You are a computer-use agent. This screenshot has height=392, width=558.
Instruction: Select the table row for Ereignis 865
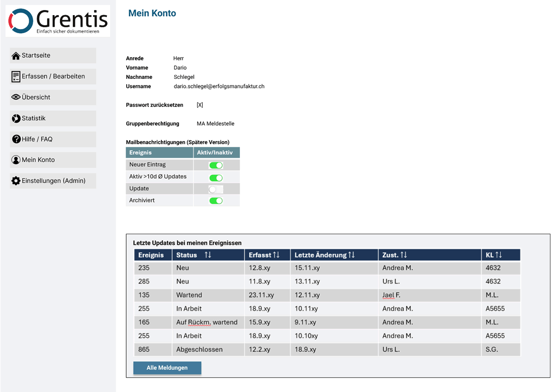327,349
